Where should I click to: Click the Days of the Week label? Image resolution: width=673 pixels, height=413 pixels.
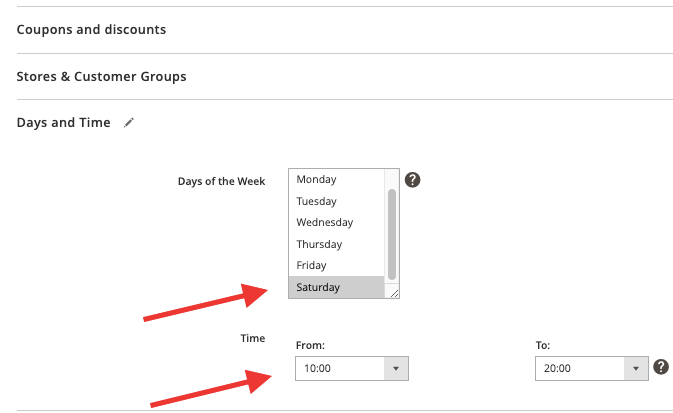click(221, 181)
